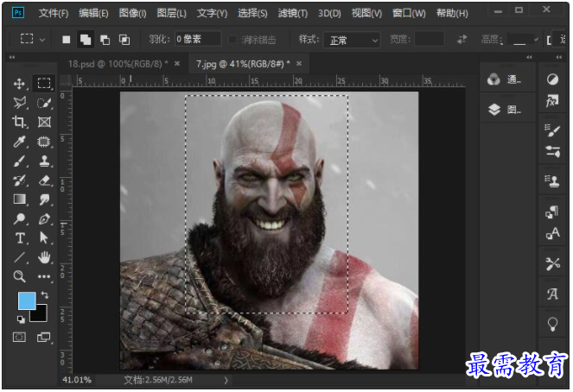Select the Eyedropper tool
Screen dimensions: 573x392
(19, 142)
